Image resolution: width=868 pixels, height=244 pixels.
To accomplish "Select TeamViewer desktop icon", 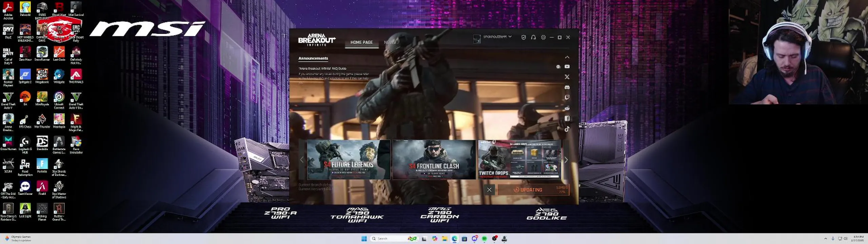I will coord(25,188).
